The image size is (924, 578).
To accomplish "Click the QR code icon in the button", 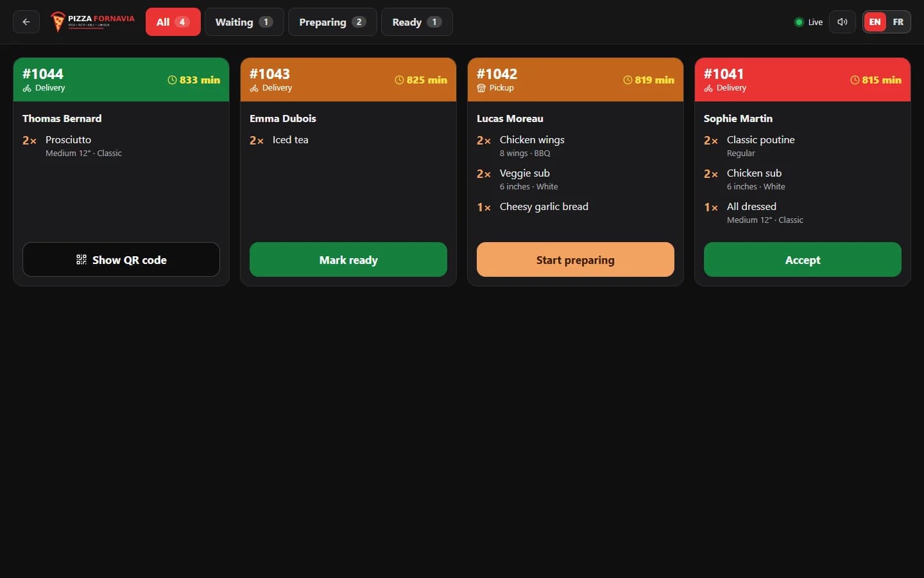I will pyautogui.click(x=81, y=259).
